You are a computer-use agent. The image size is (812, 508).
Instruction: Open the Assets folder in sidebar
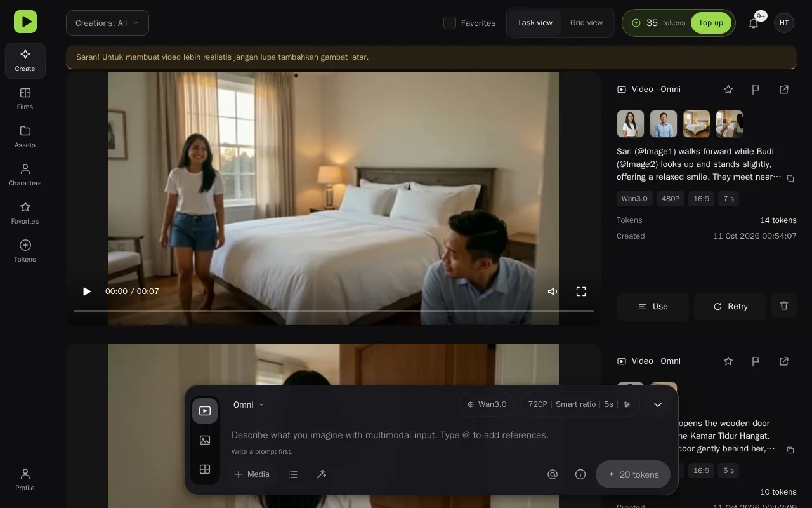point(25,137)
